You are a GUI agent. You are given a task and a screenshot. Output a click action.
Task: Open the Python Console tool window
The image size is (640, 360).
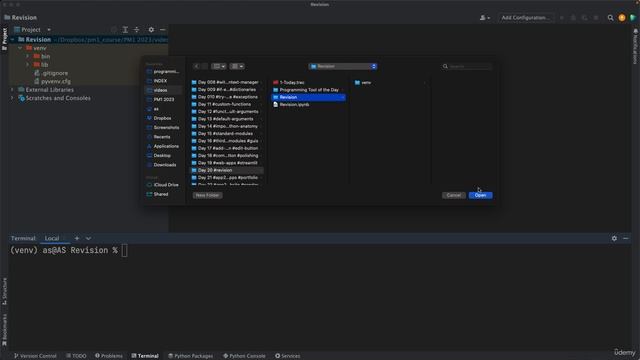(244, 356)
